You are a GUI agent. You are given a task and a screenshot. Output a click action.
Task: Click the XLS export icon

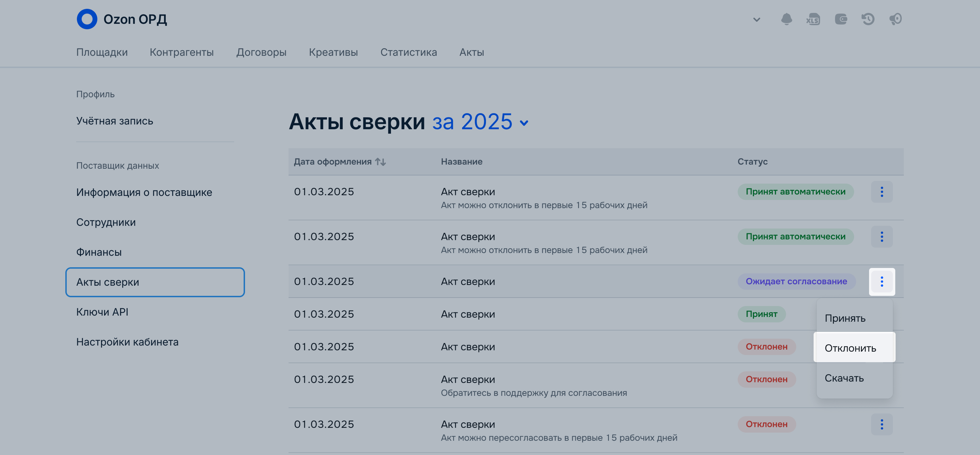(813, 19)
